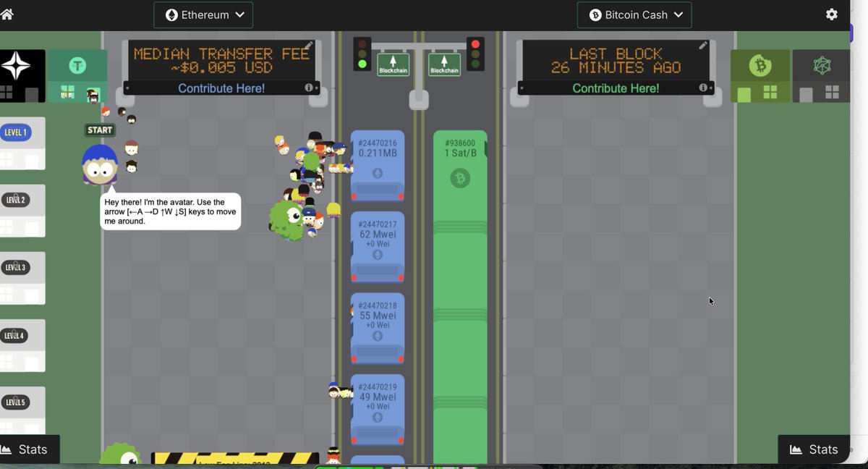Click the blue-haired avatar character

coord(100,165)
